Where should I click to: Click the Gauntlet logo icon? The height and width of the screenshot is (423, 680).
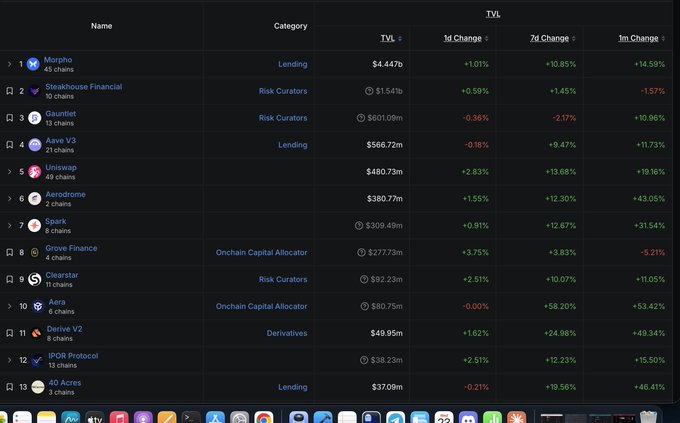[x=34, y=118]
